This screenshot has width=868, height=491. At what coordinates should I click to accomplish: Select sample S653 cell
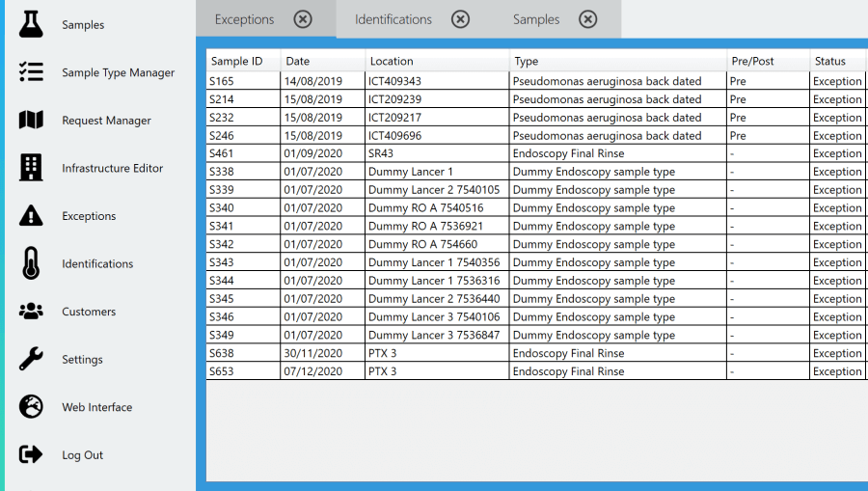click(x=244, y=371)
